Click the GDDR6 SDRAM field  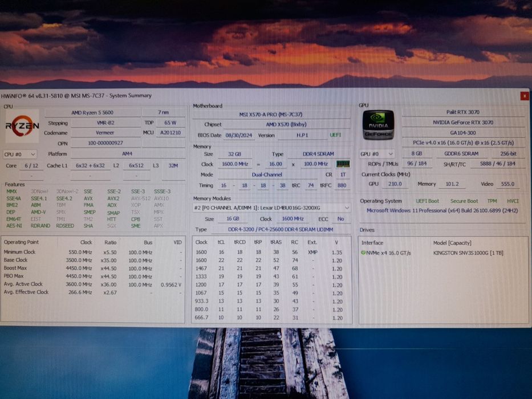461,154
